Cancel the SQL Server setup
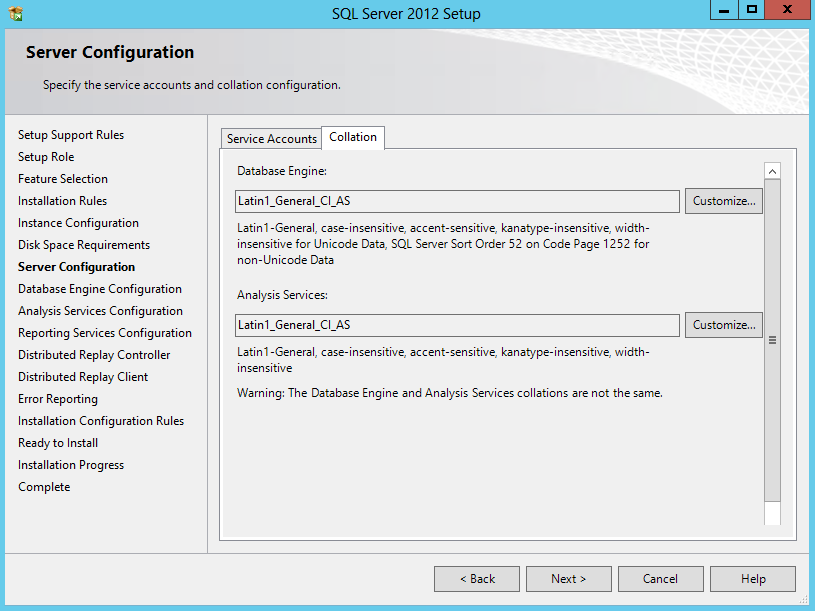The height and width of the screenshot is (611, 815). tap(661, 579)
